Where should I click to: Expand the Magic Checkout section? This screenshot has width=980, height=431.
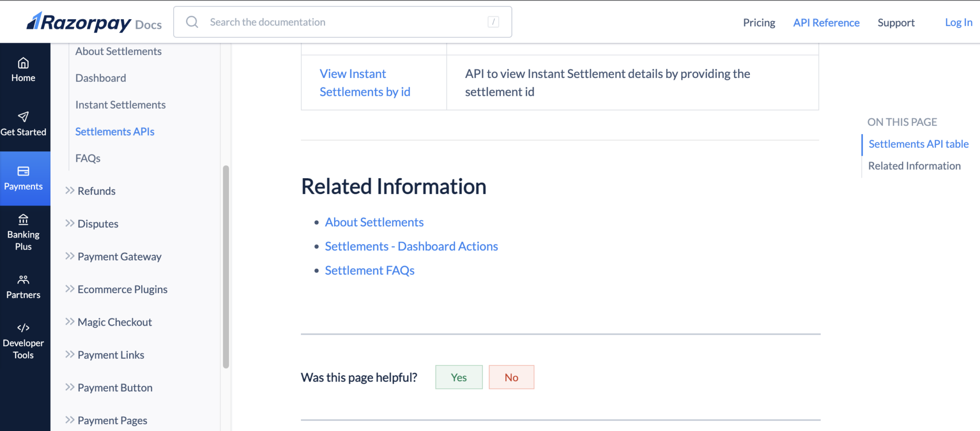pos(114,322)
